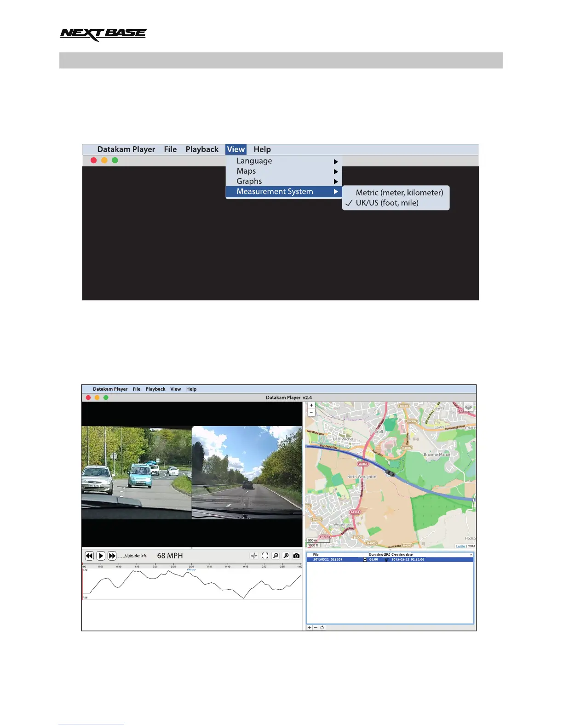Click the car marker on the map

(390, 473)
